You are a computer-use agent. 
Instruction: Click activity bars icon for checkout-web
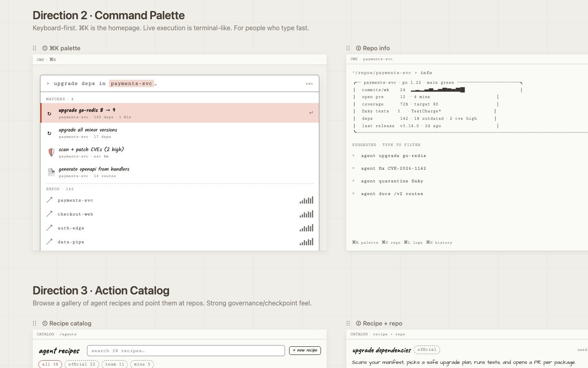click(x=306, y=214)
